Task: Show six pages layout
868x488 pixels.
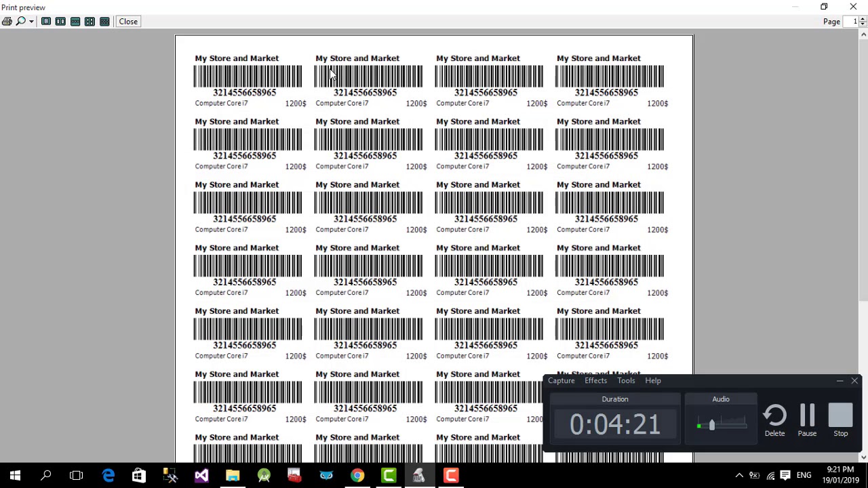Action: click(x=104, y=22)
